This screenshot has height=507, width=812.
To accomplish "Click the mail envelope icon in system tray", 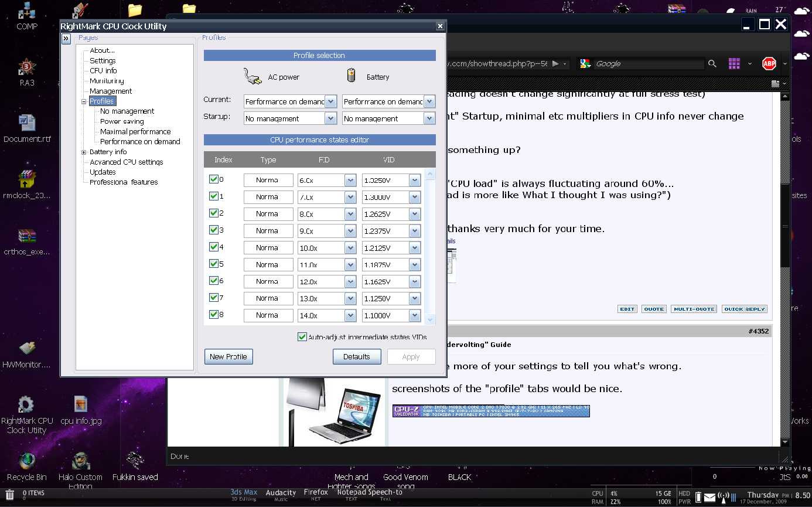I will (x=710, y=498).
